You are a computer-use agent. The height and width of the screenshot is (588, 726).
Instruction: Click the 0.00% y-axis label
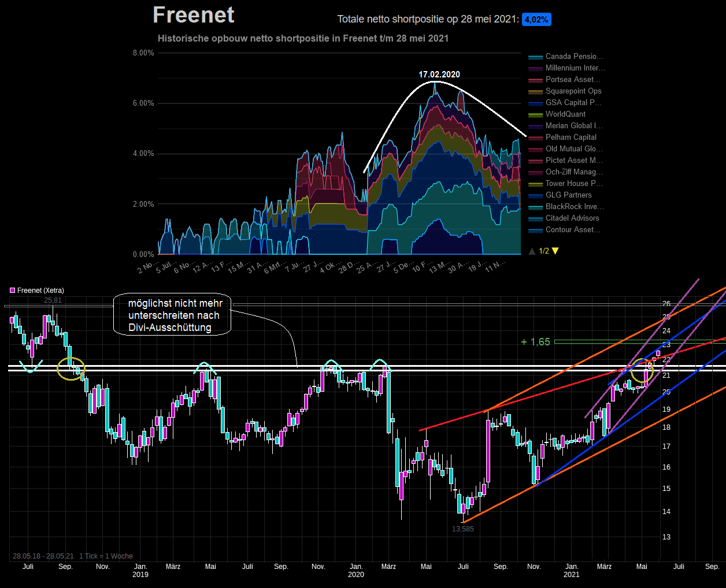(143, 254)
